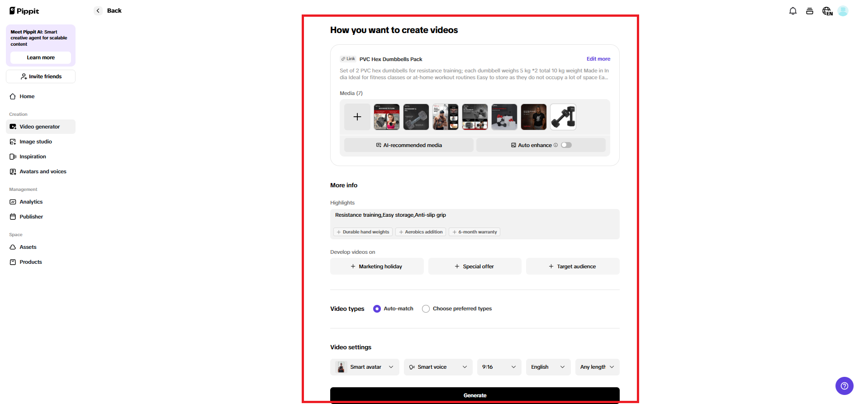Select the second media thumbnail, gray dumbbell

[x=416, y=117]
